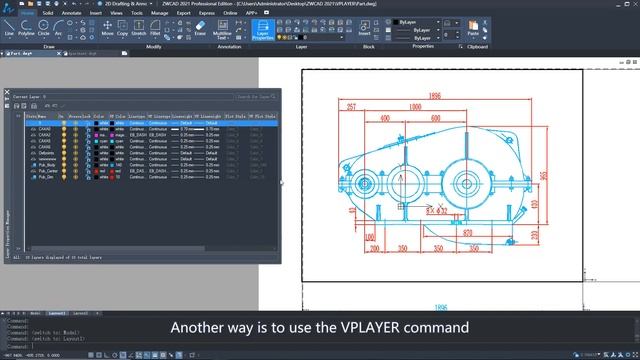Click the Undo arrow in quick access toolbar
The width and height of the screenshot is (640, 360).
(x=74, y=4)
